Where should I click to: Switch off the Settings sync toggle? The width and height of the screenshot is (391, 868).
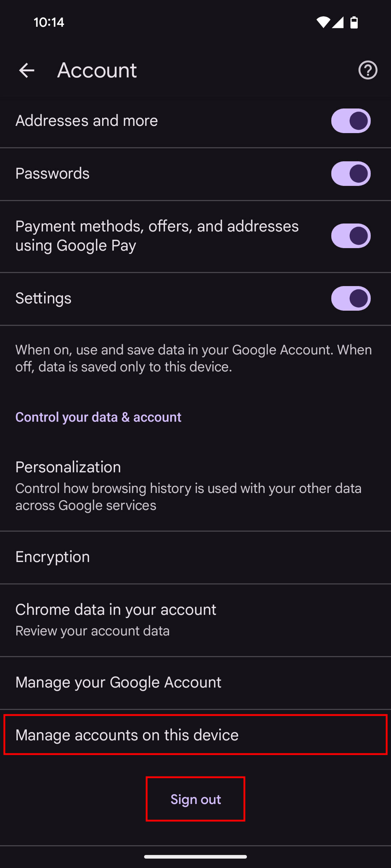coord(350,298)
